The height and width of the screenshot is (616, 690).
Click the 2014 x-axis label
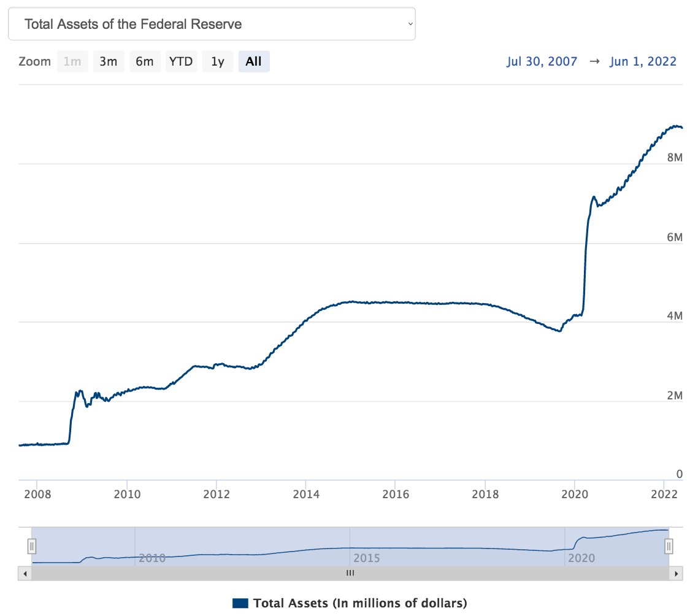point(306,494)
